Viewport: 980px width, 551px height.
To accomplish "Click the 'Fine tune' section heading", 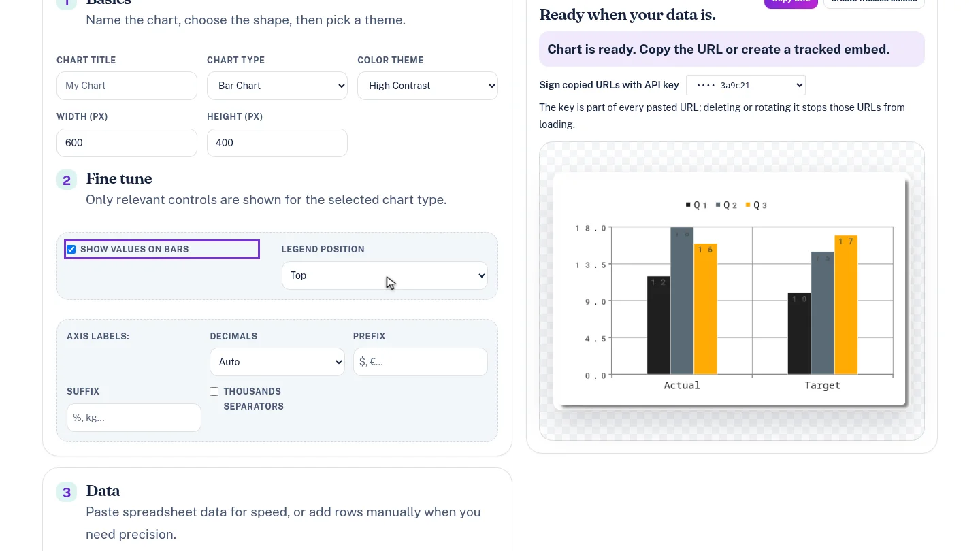I will coord(119,179).
